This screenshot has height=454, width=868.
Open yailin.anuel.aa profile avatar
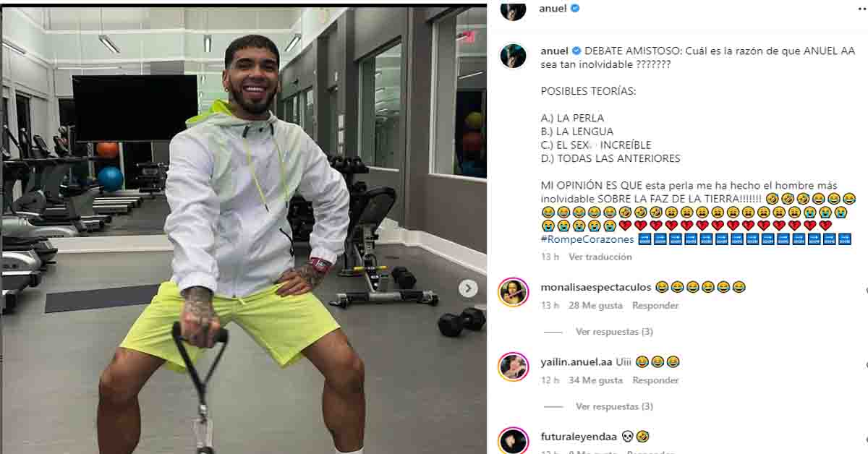(513, 367)
